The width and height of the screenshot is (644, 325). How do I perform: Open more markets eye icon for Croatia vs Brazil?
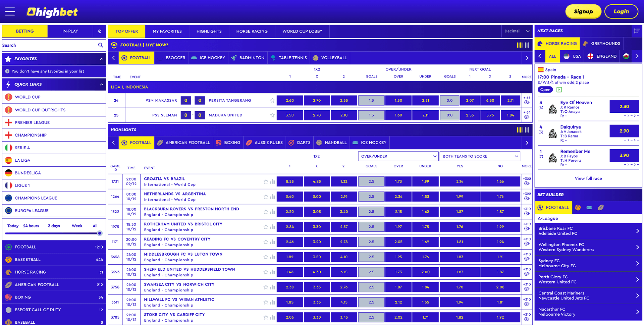point(527,183)
